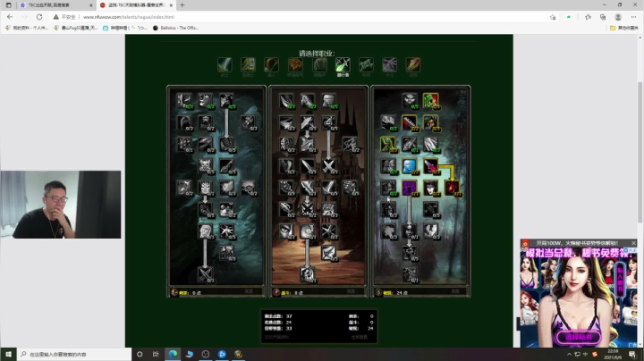The image size is (644, 361).
Task: Open Ballistics bookmark in favorites bar
Action: click(x=175, y=28)
